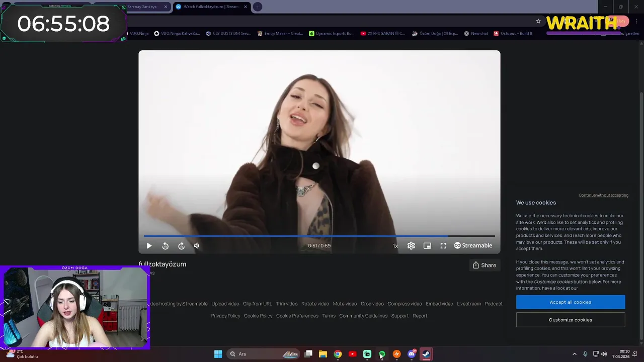The image size is (644, 362).
Task: Open CS2 DUST2 DM Serv bookmark
Action: point(228,33)
